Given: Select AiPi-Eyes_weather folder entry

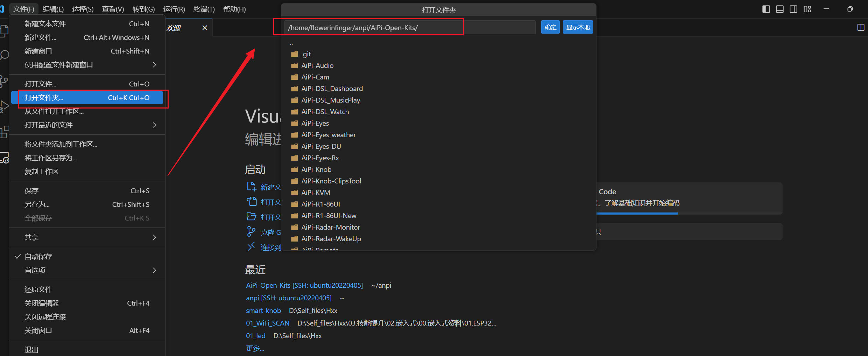Looking at the screenshot, I should (x=439, y=135).
